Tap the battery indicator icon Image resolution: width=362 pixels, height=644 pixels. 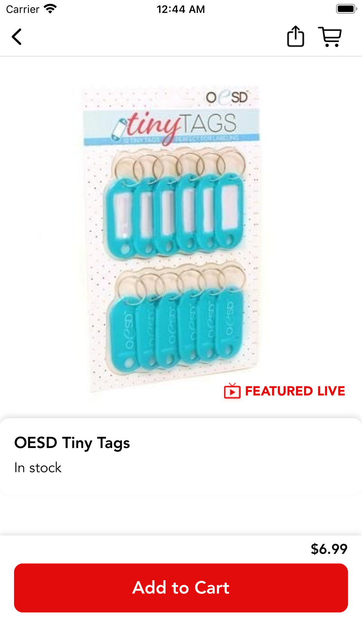pos(346,9)
